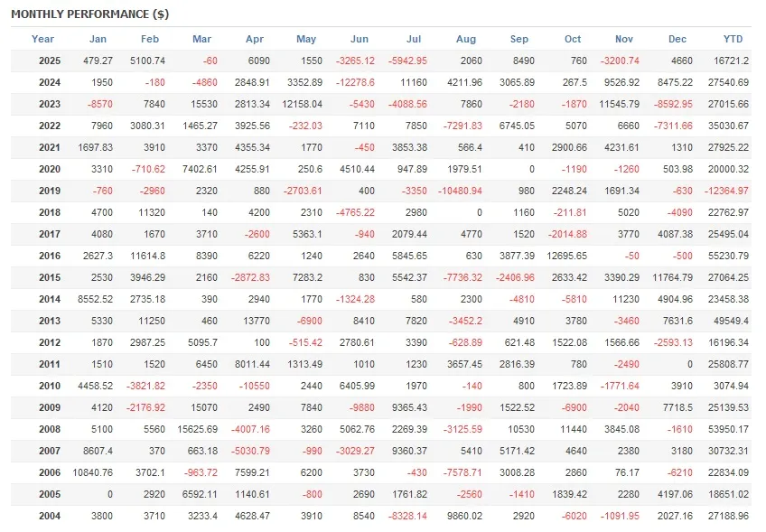Click the MONTHLY PERFORMANCE ($) heading

(x=90, y=14)
